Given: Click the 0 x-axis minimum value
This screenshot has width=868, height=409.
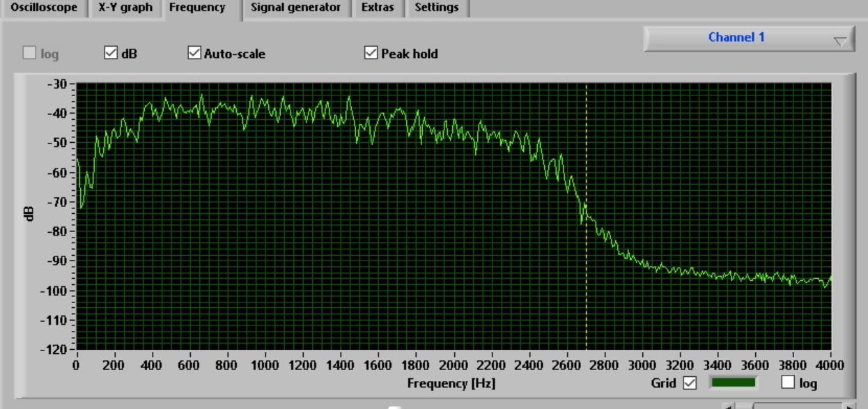Looking at the screenshot, I should (76, 364).
